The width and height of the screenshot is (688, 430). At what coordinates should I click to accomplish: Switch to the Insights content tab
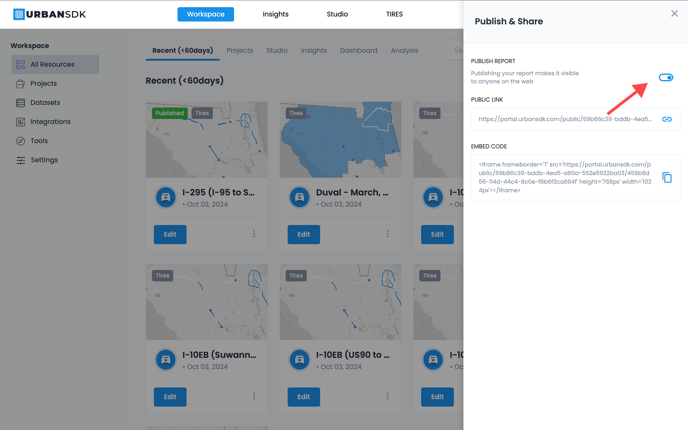click(313, 50)
